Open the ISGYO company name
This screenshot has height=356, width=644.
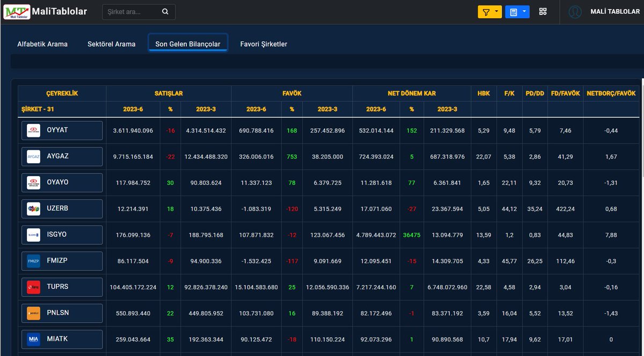(57, 235)
